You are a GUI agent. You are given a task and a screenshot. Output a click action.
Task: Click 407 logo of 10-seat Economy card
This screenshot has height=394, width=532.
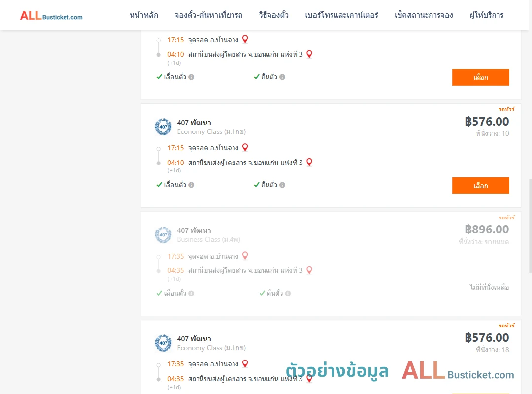coord(163,127)
